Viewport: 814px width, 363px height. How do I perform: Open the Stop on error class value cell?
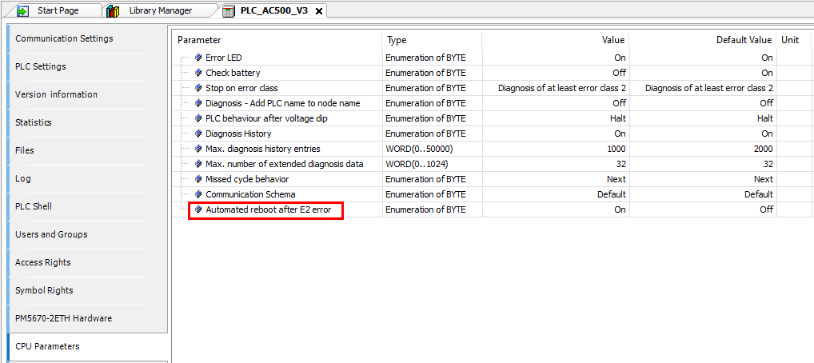555,88
